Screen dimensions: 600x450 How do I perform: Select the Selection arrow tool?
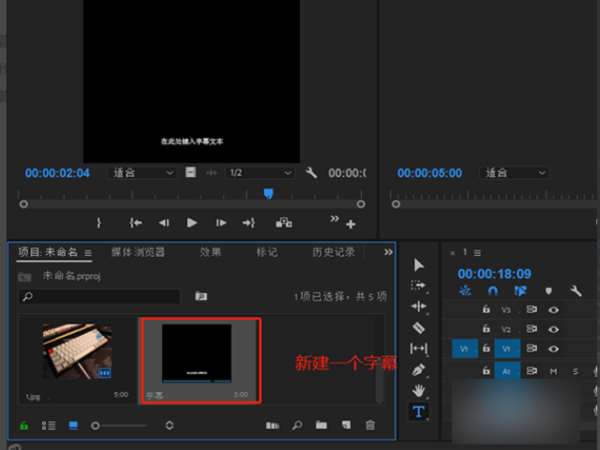[419, 265]
